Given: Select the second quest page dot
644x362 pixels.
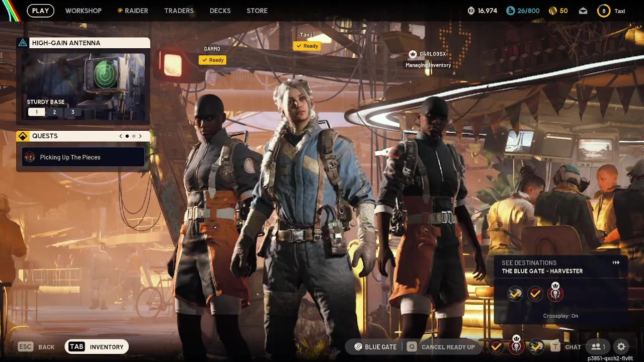Looking at the screenshot, I should click(133, 136).
